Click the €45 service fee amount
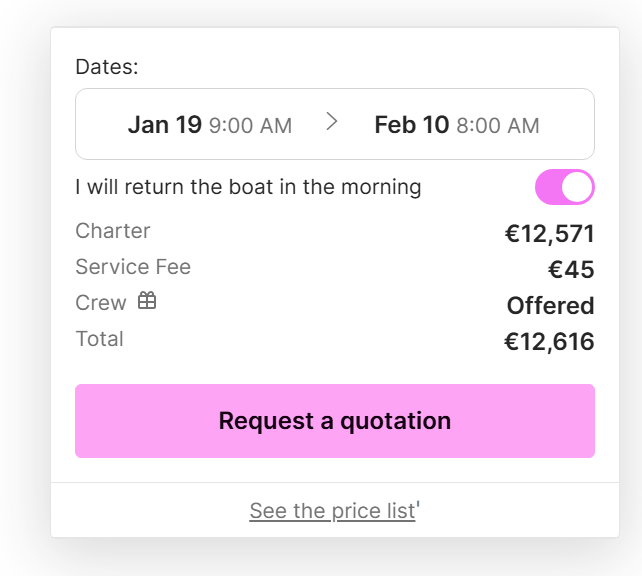This screenshot has height=576, width=642. (x=571, y=270)
